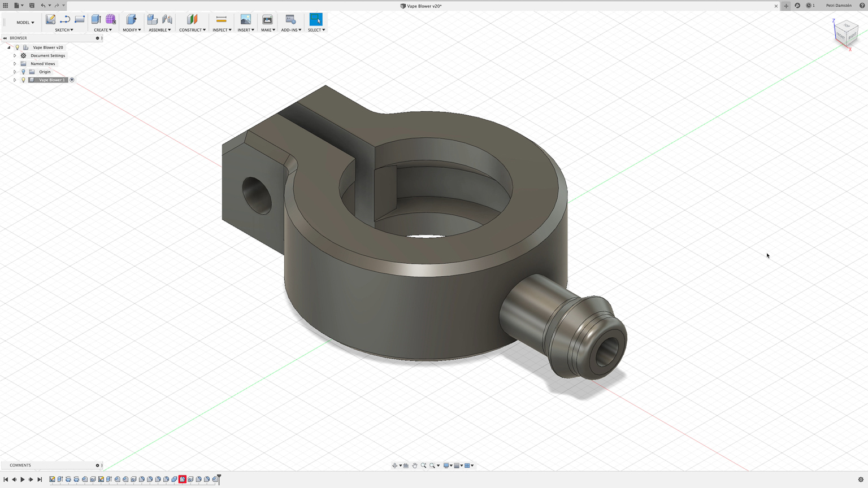
Task: Activate the Pan hand tool
Action: pyautogui.click(x=415, y=465)
